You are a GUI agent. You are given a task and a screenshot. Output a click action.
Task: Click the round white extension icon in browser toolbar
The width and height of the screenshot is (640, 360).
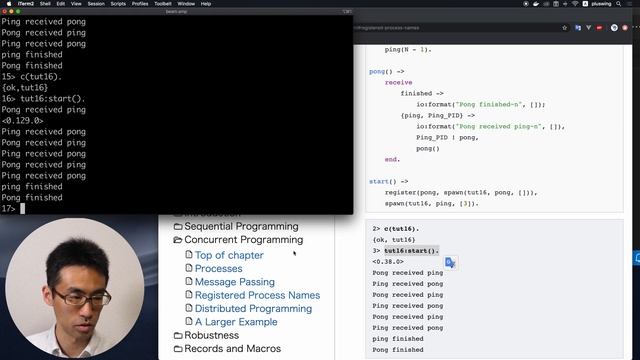click(614, 28)
